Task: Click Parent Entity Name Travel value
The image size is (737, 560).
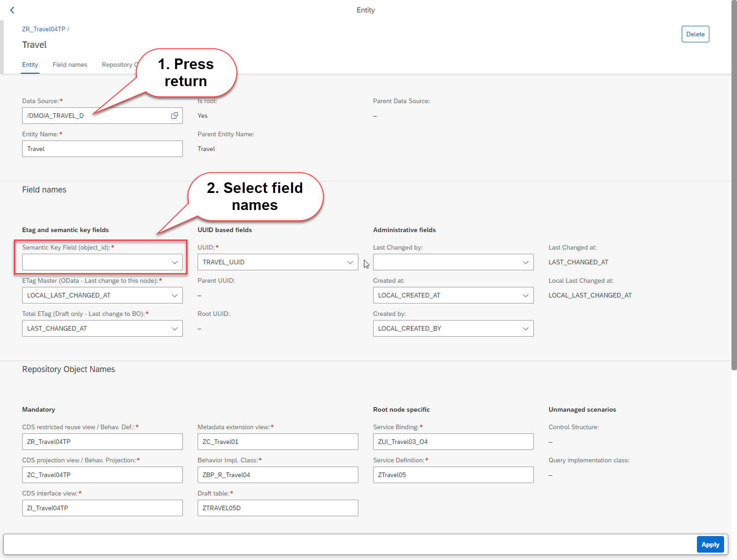Action: 206,149
